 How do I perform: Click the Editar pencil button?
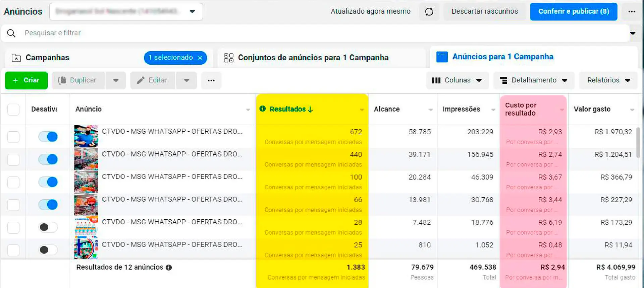(x=153, y=80)
